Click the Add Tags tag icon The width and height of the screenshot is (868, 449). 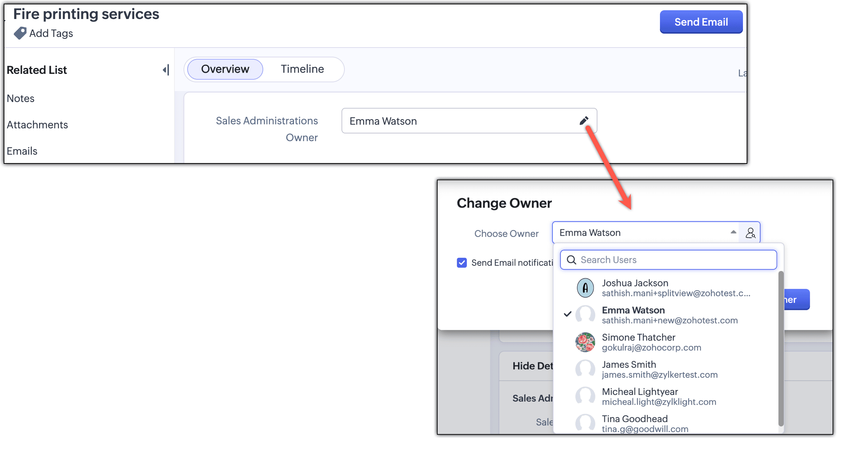coord(20,33)
